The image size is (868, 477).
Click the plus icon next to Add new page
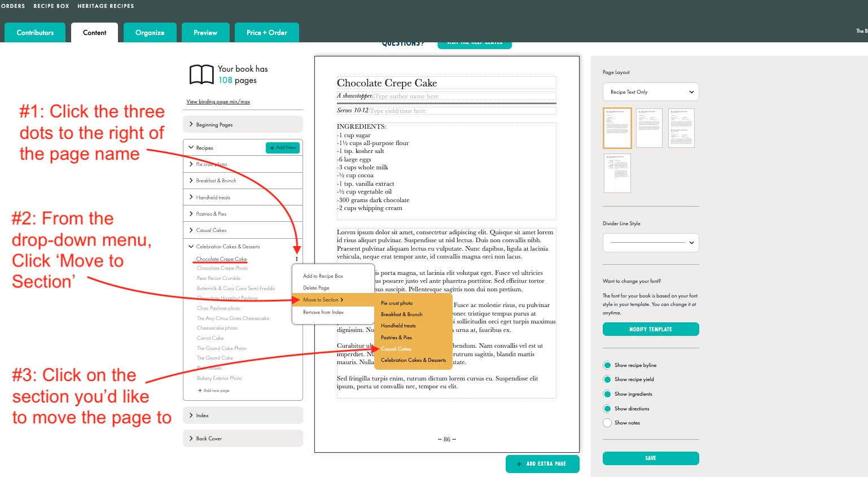point(200,391)
